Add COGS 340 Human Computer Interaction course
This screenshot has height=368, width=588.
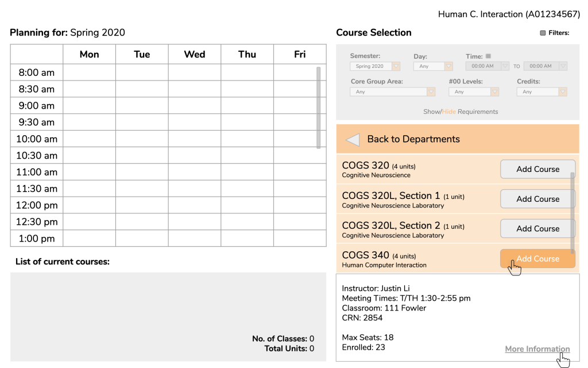537,259
